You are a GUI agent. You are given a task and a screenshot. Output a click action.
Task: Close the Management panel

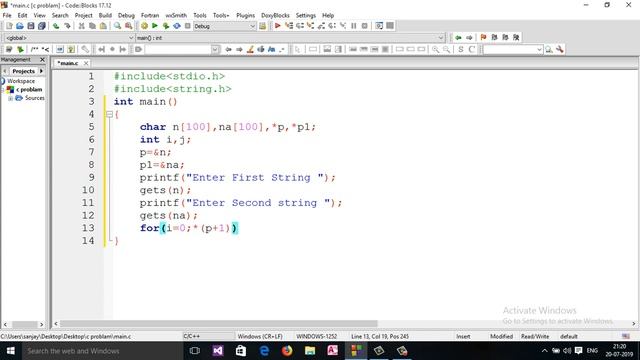42,60
